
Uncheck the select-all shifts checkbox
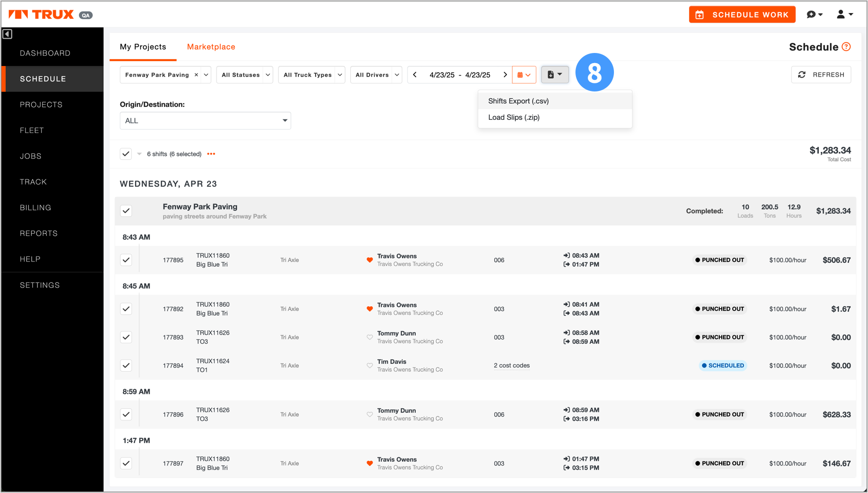126,154
